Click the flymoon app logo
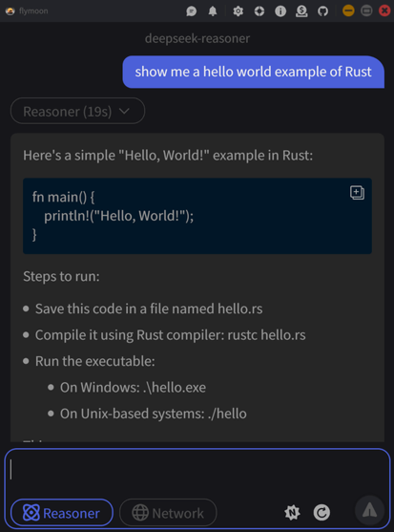The width and height of the screenshot is (394, 532). pos(10,11)
